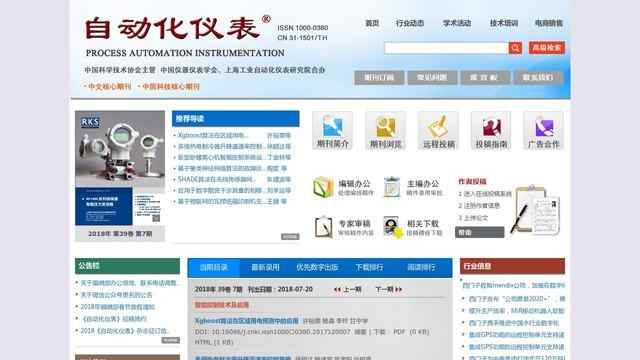Click the red 高级检索 advanced search button
Viewport: 640px width, 360px height.
pyautogui.click(x=547, y=48)
